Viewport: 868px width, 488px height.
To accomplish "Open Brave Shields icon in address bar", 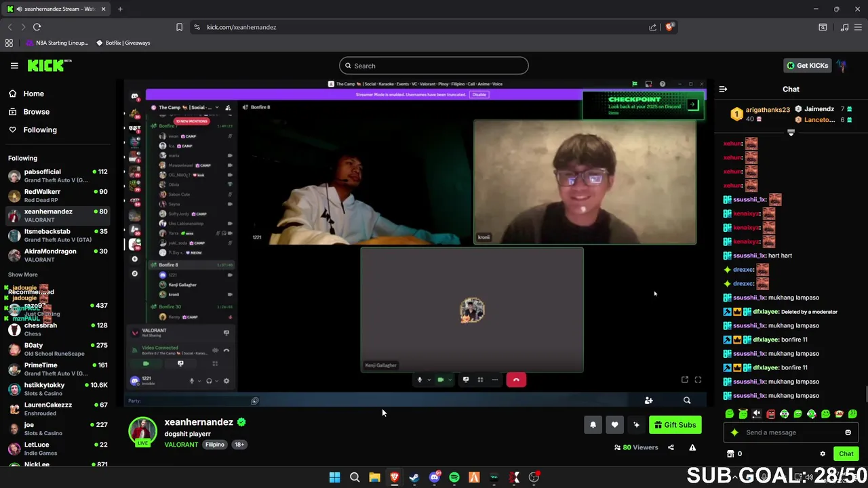I will (669, 27).
